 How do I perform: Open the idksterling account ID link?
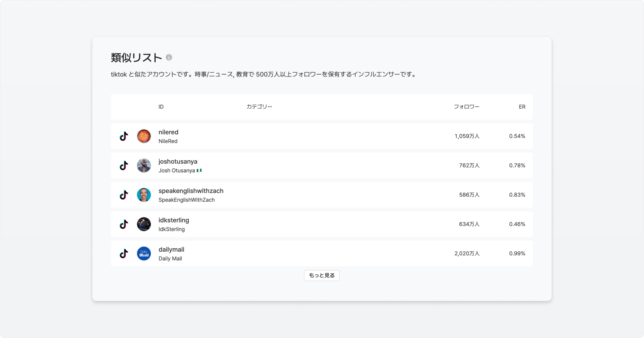pyautogui.click(x=174, y=220)
